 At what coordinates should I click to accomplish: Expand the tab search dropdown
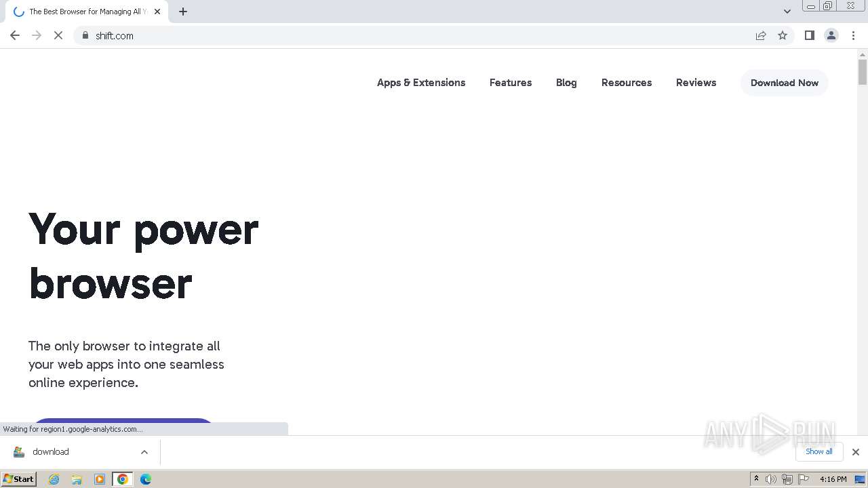coord(787,12)
